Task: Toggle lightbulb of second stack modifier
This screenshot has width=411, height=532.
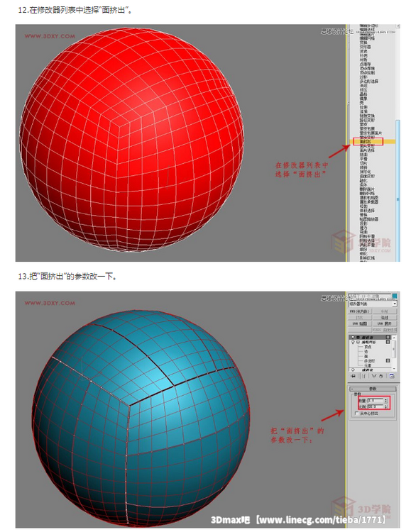Action: pos(353,342)
